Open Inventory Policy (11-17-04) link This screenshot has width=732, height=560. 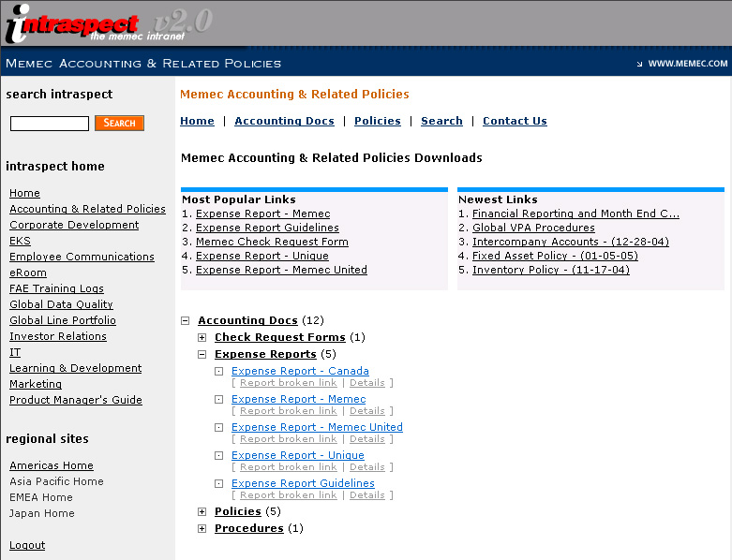click(x=551, y=270)
